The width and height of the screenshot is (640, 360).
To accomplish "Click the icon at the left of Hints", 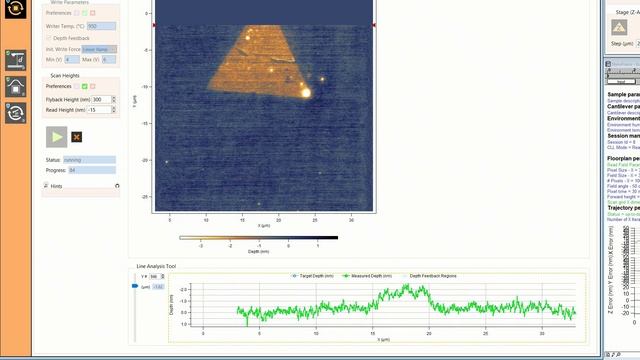I will (46, 185).
